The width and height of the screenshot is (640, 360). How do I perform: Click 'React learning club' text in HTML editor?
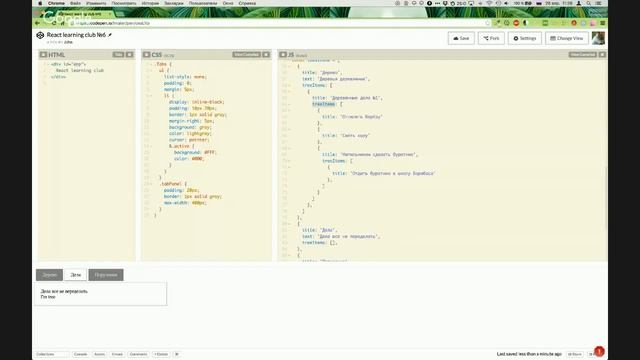[x=80, y=70]
